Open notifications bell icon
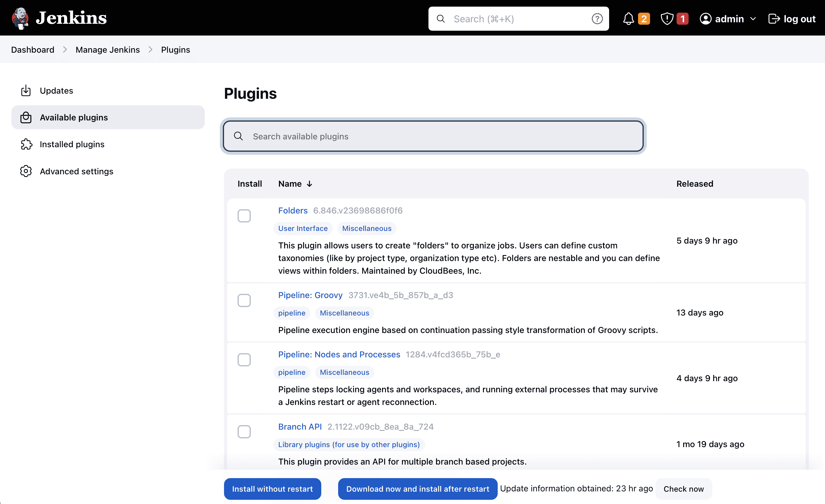Viewport: 825px width, 504px height. point(628,19)
